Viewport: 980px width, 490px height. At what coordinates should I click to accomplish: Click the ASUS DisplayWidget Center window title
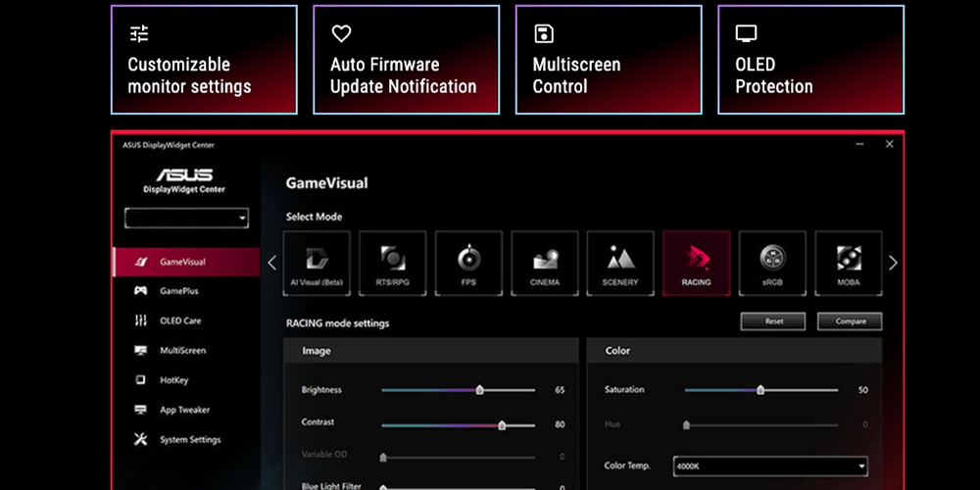pyautogui.click(x=169, y=145)
